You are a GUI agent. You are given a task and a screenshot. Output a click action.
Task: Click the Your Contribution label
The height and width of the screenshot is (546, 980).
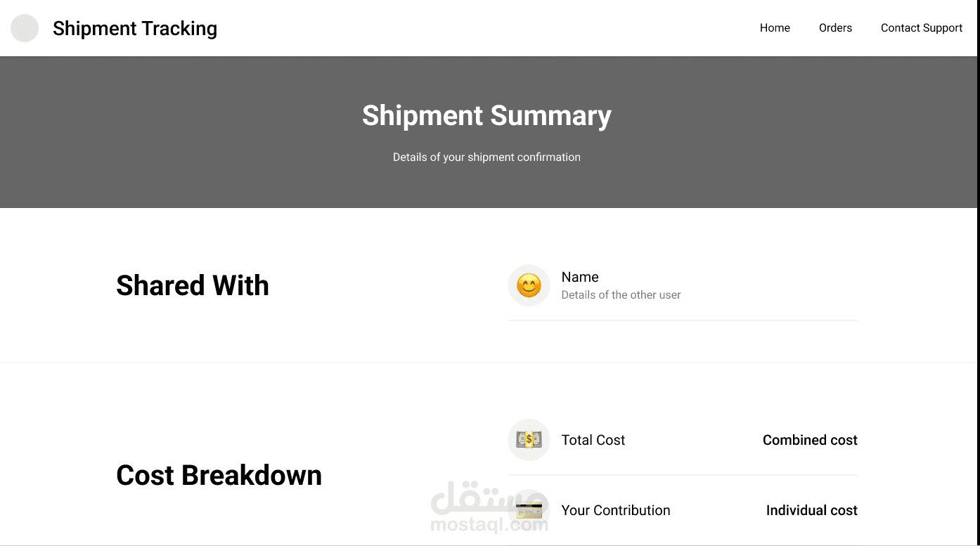click(616, 510)
